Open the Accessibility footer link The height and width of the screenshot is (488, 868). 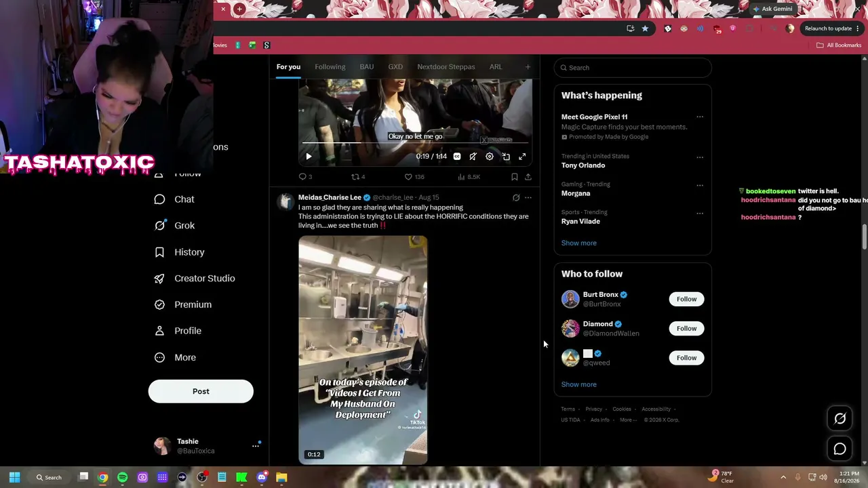click(x=656, y=409)
